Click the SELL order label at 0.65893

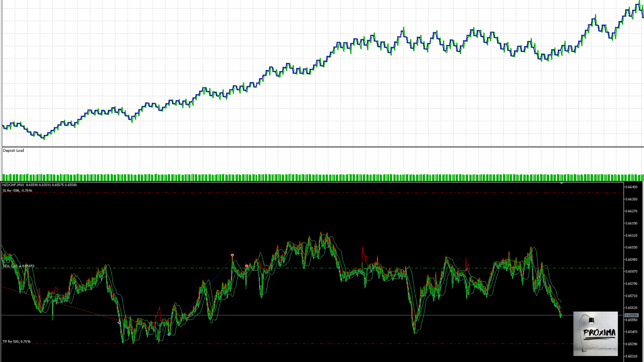click(x=18, y=266)
